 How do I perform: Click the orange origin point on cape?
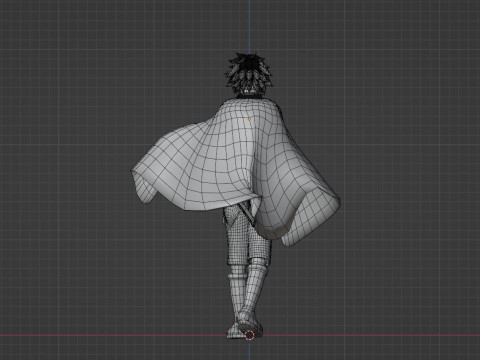pos(250,118)
